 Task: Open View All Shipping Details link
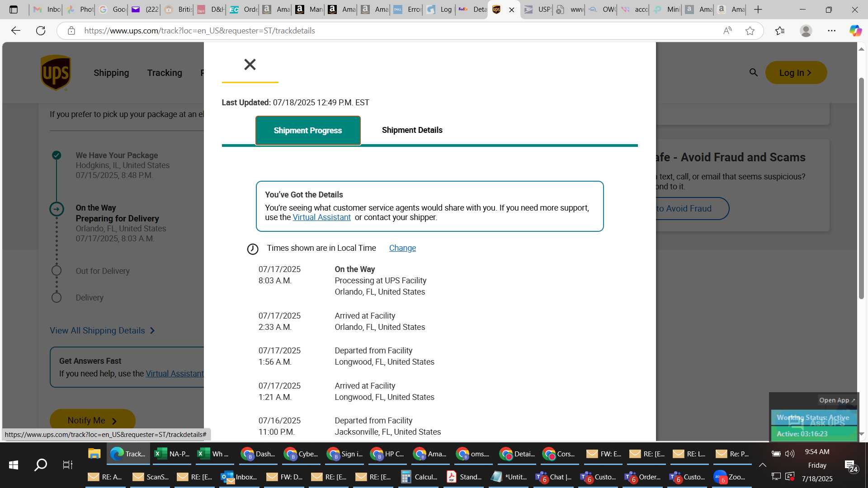coord(102,330)
